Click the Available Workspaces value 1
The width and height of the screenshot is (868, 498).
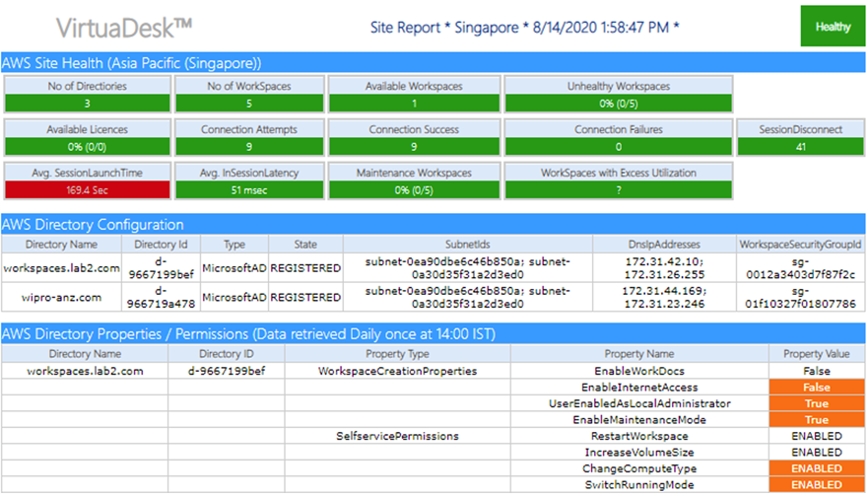pyautogui.click(x=414, y=103)
